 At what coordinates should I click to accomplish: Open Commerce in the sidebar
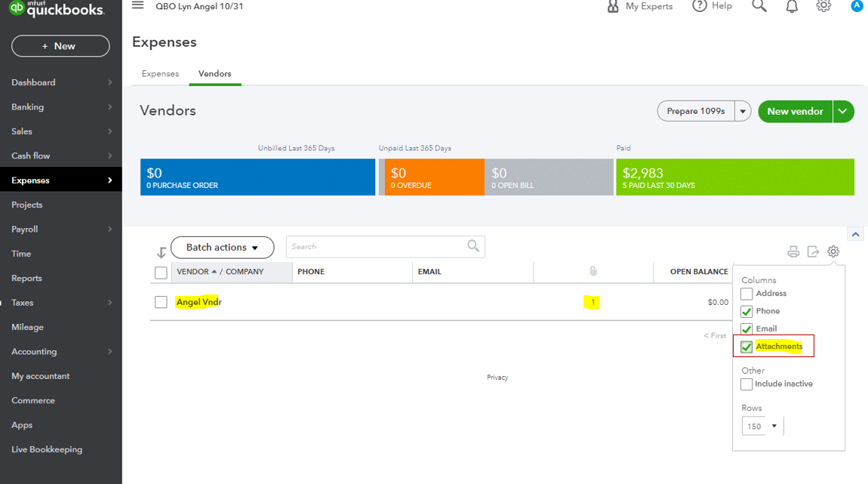tap(33, 400)
